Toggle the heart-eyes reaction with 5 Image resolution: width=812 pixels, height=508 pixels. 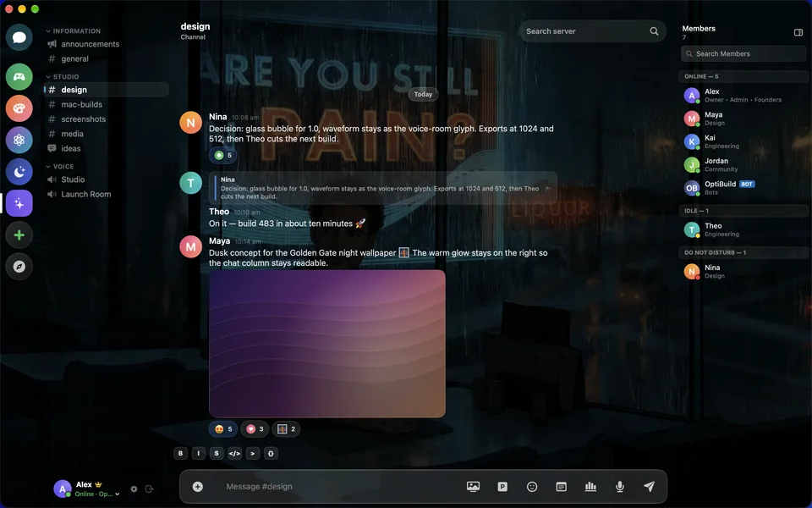[x=223, y=428]
